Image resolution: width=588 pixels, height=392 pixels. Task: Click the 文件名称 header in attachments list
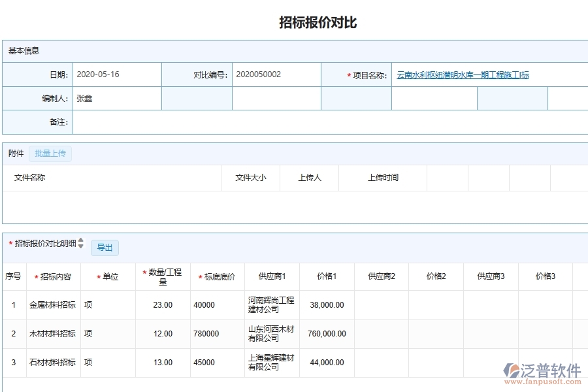point(29,177)
